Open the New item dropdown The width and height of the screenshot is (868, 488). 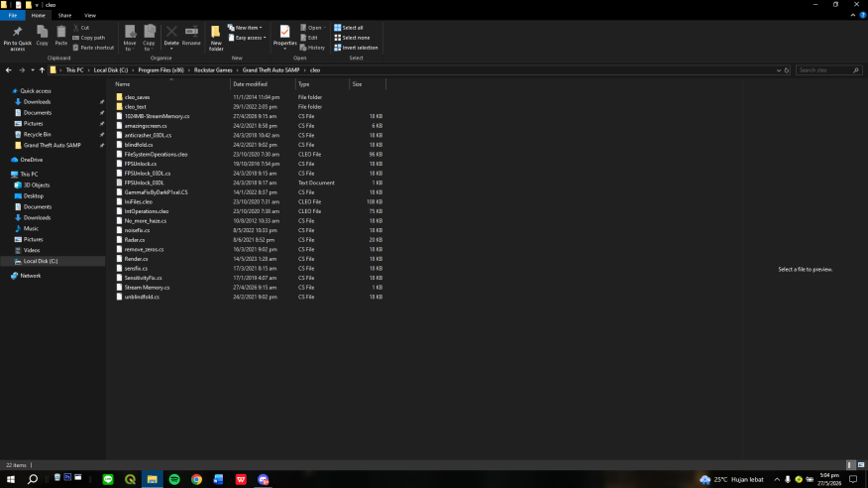[245, 28]
